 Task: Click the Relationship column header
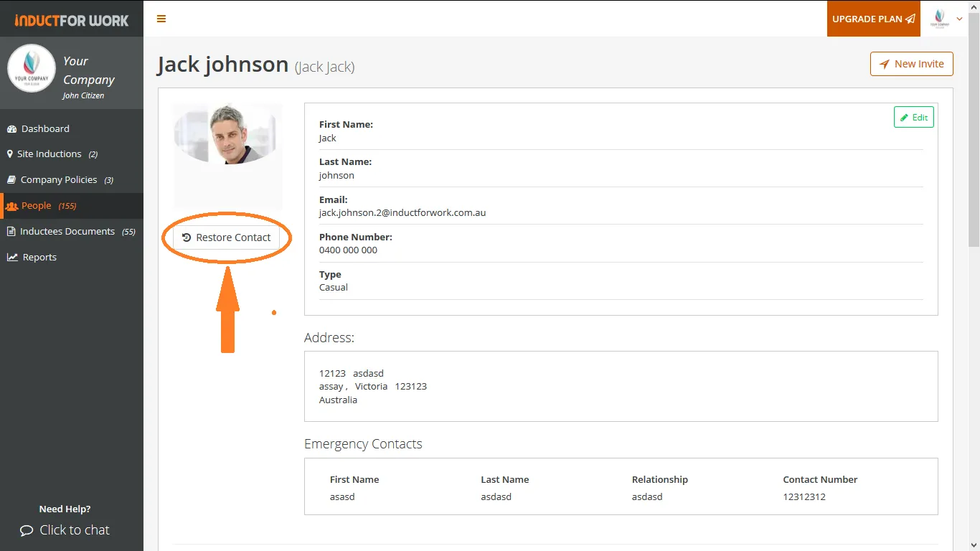(660, 480)
